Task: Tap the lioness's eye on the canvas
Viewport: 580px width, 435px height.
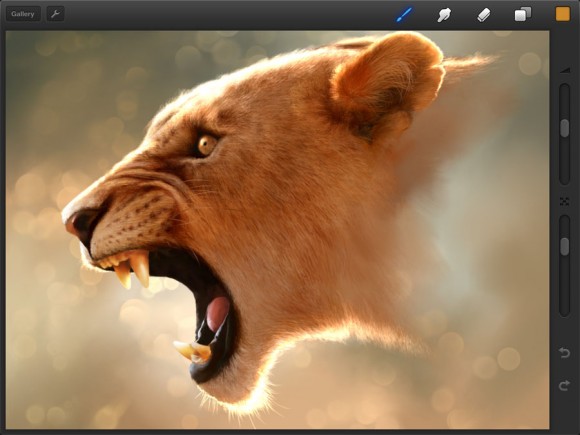Action: 206,144
